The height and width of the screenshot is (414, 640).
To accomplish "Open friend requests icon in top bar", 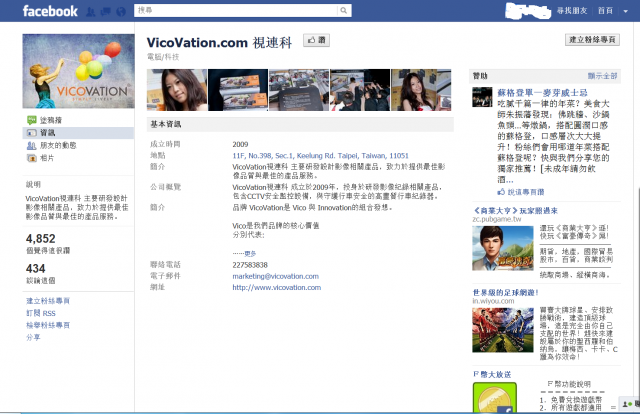I will (x=91, y=12).
